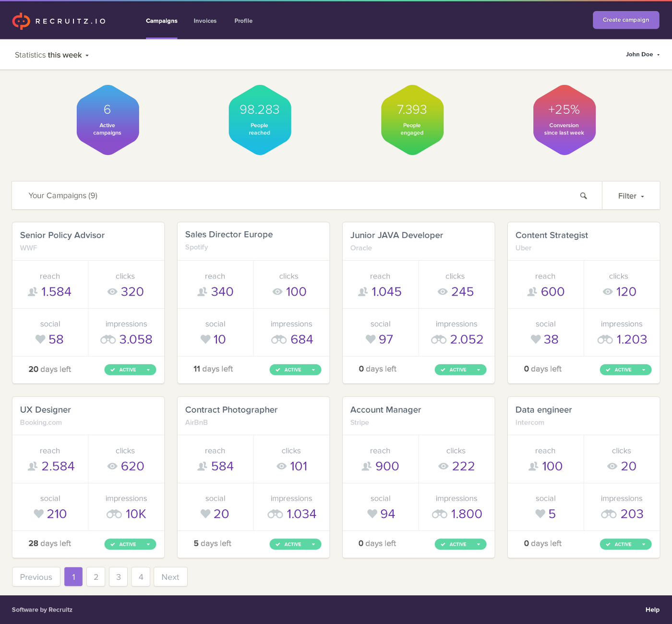Screen dimensions: 672x624
Task: Click impressions binoculars icon in Sales Director Europe card
Action: pyautogui.click(x=279, y=339)
